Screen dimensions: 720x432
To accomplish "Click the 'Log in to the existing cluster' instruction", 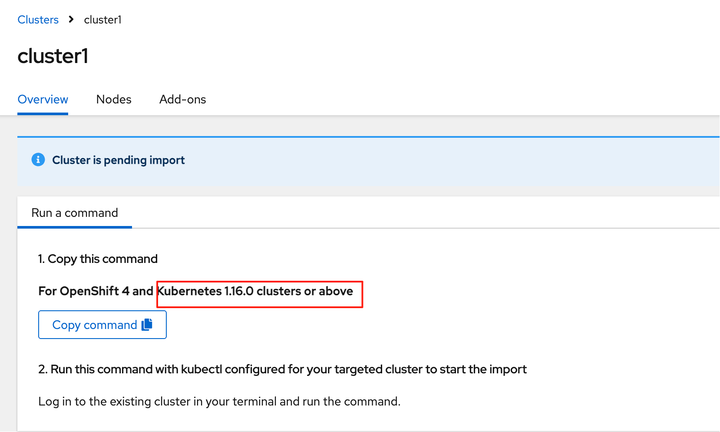I will pyautogui.click(x=219, y=402).
